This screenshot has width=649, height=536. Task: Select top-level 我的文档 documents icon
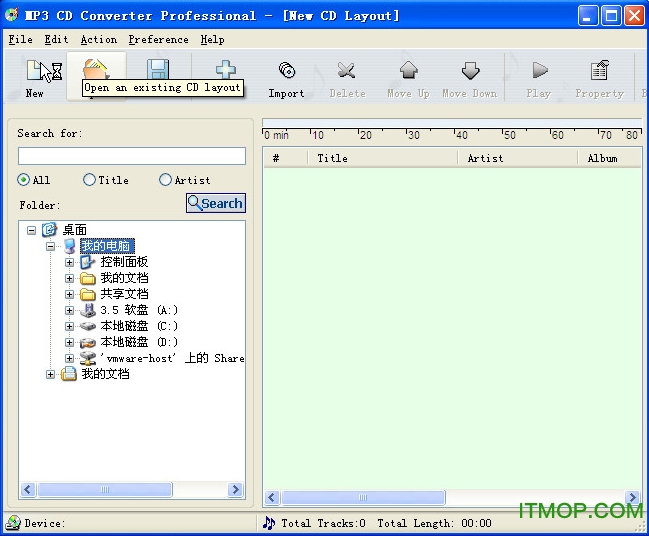pyautogui.click(x=69, y=374)
